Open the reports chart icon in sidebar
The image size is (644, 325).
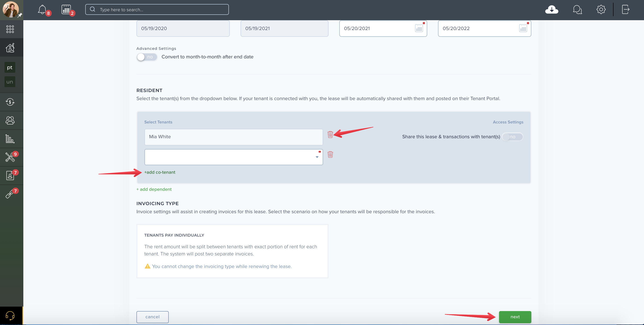10,138
